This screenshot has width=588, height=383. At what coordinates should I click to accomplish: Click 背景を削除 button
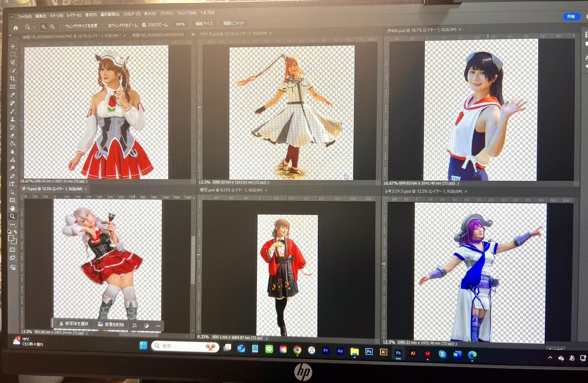point(111,325)
